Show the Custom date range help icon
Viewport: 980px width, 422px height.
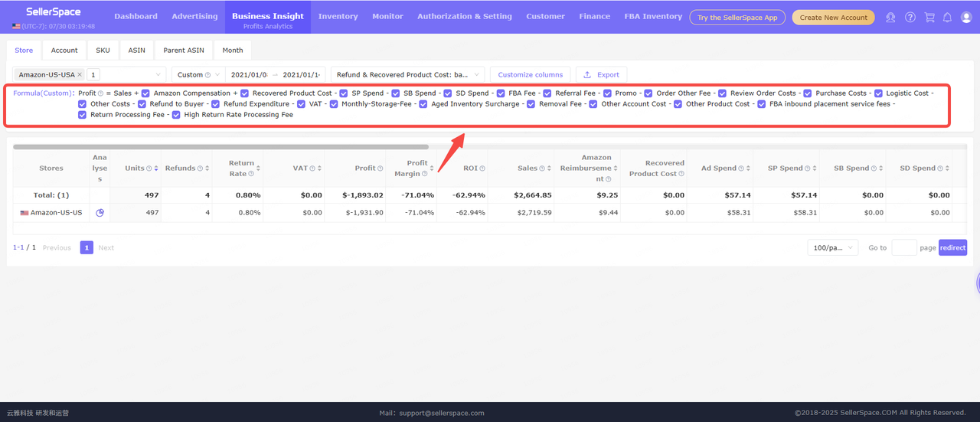pos(208,75)
